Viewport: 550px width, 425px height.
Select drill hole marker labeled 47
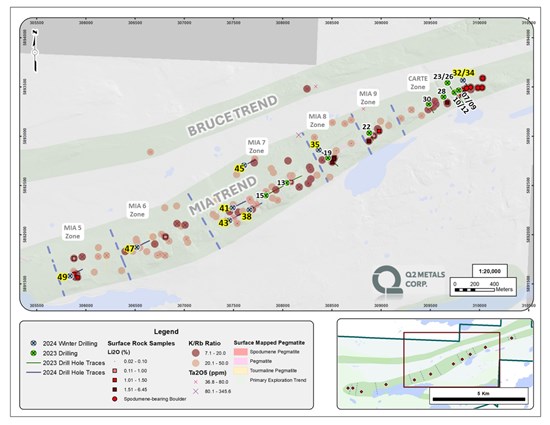click(138, 247)
